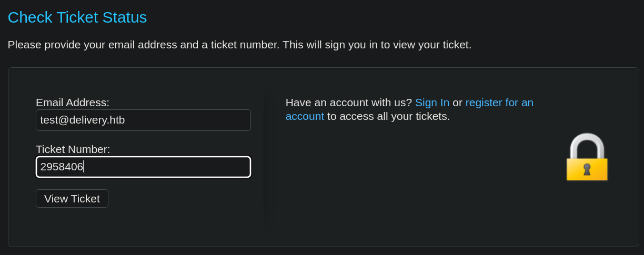This screenshot has width=644, height=255.
Task: Focus the Ticket Number input field
Action: (143, 167)
